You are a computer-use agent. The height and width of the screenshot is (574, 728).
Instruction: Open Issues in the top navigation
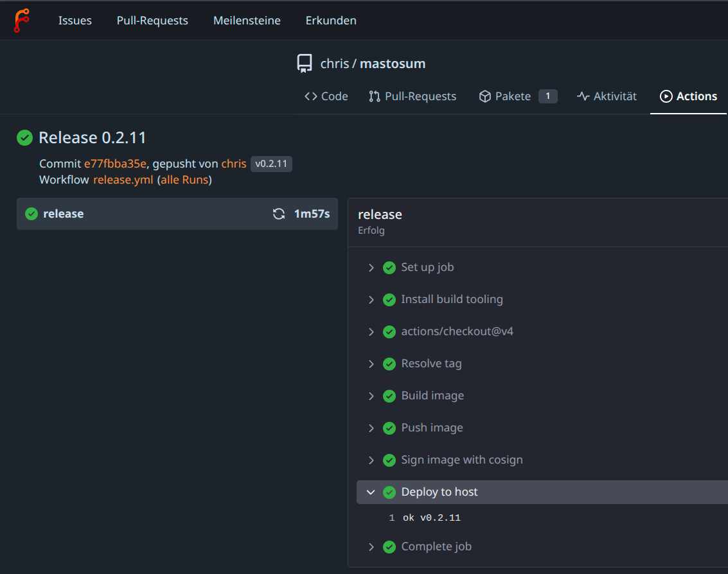[75, 21]
